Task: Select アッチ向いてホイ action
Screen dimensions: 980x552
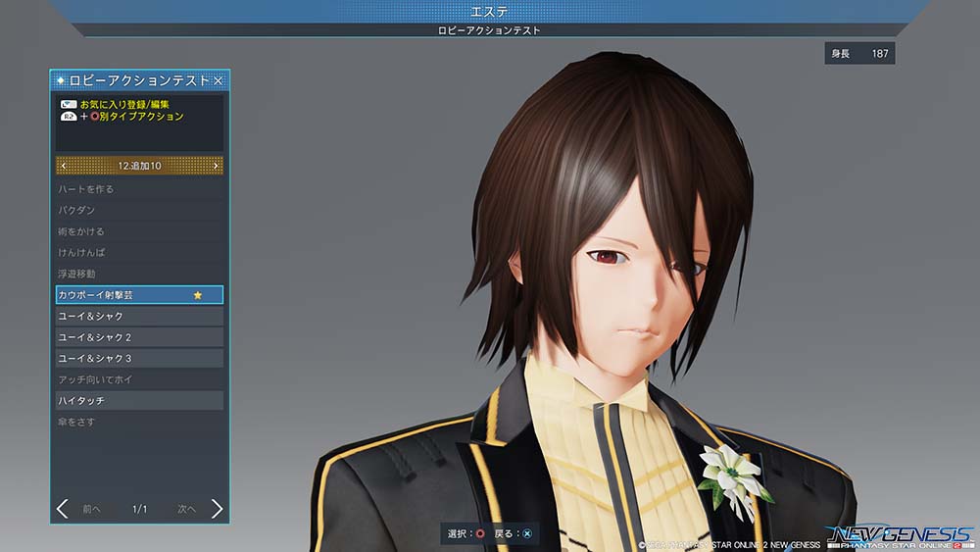Action: tap(139, 379)
